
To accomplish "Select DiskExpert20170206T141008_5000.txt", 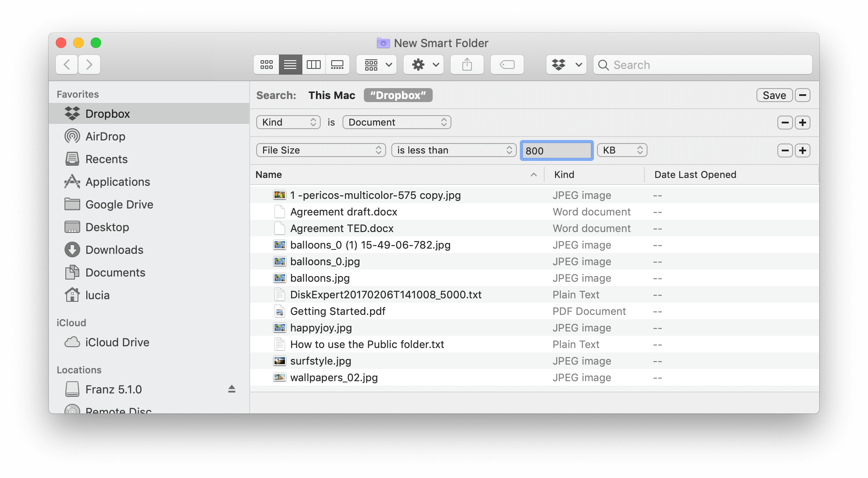I will pos(535,295).
